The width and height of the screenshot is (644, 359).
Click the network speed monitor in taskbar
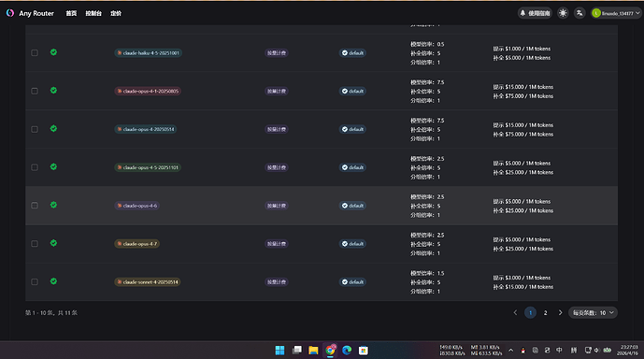(471, 351)
